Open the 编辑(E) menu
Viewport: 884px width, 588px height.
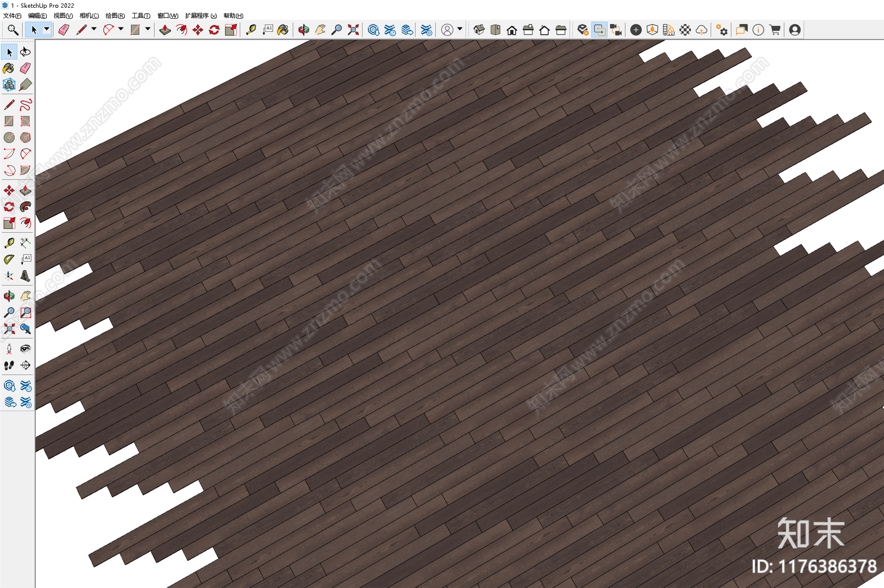38,16
